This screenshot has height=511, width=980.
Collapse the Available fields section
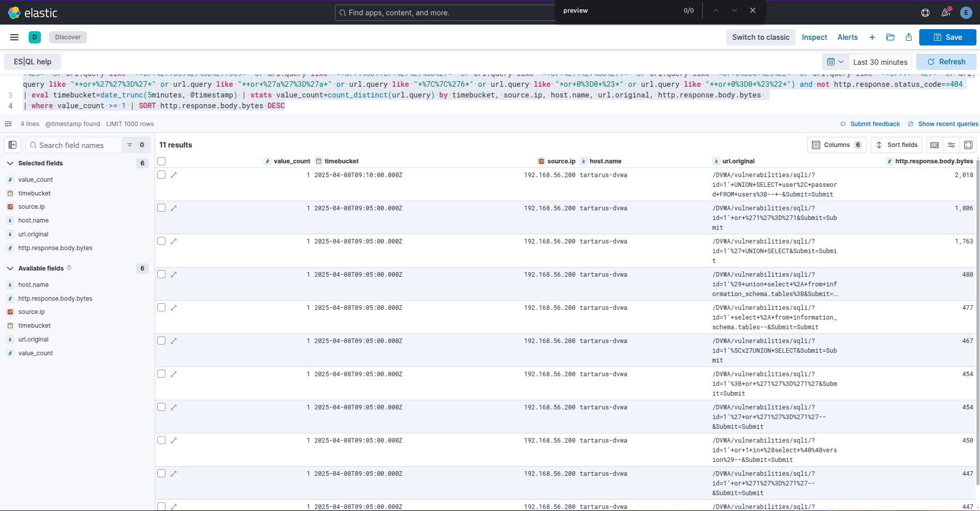pyautogui.click(x=10, y=269)
